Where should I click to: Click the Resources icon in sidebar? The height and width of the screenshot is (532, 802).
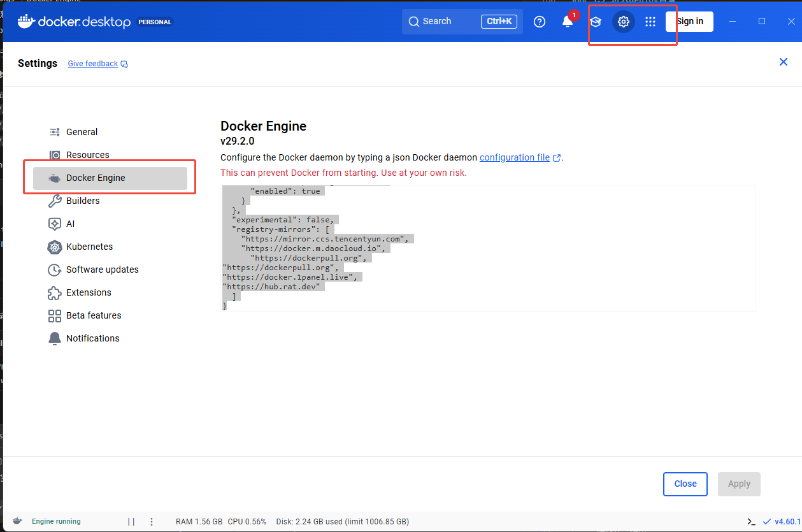[55, 155]
